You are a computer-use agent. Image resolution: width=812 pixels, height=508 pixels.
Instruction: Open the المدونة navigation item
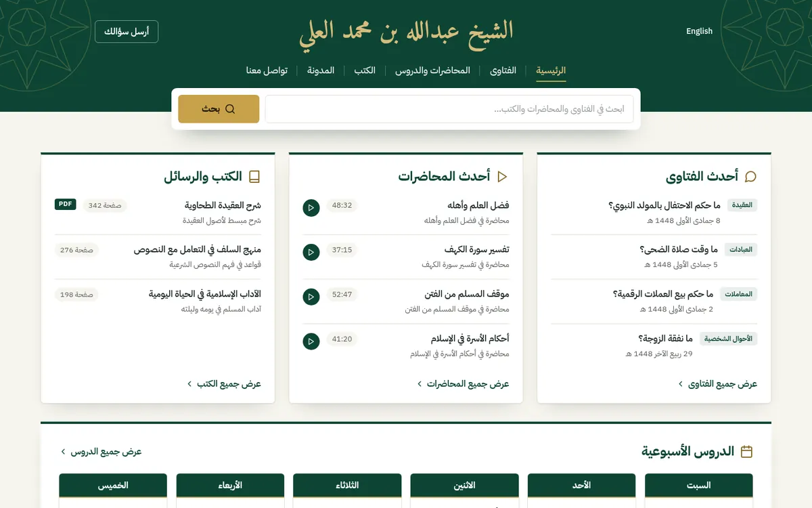[x=321, y=70]
